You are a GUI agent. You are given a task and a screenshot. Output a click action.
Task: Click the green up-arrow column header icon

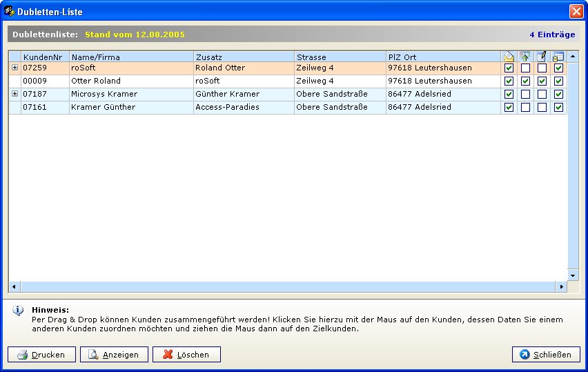[525, 57]
